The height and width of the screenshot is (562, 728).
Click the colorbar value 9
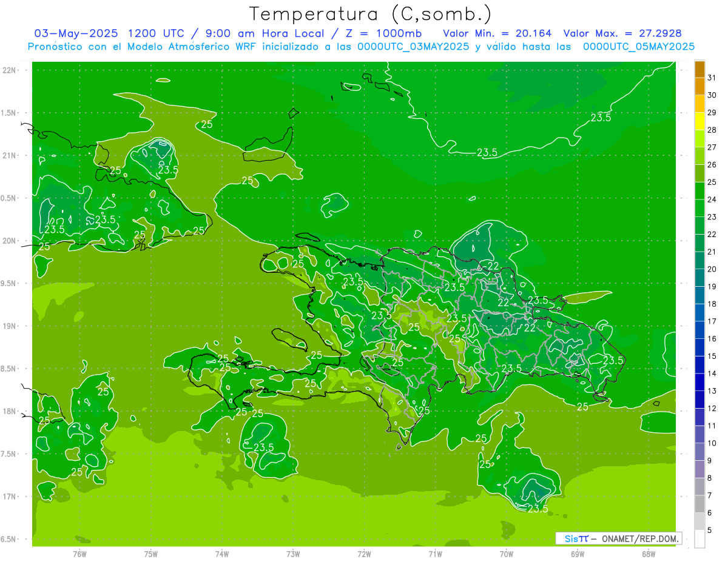click(710, 461)
